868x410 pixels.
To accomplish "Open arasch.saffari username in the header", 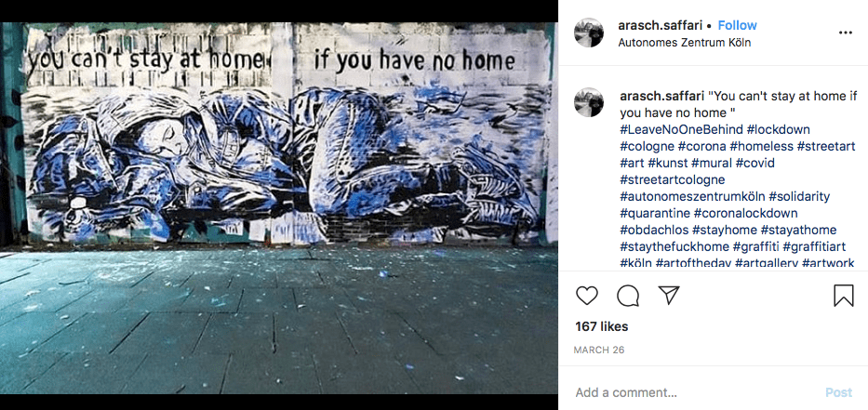I will tap(661, 25).
